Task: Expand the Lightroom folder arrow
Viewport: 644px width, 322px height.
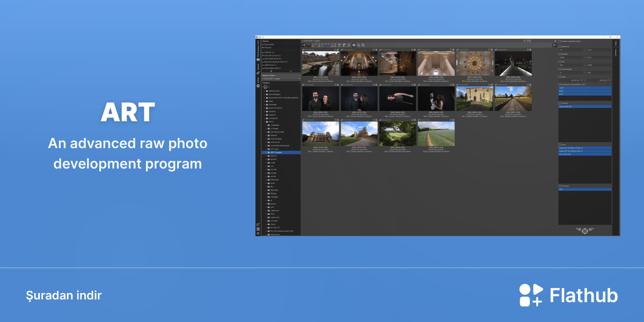Action: pos(266,210)
